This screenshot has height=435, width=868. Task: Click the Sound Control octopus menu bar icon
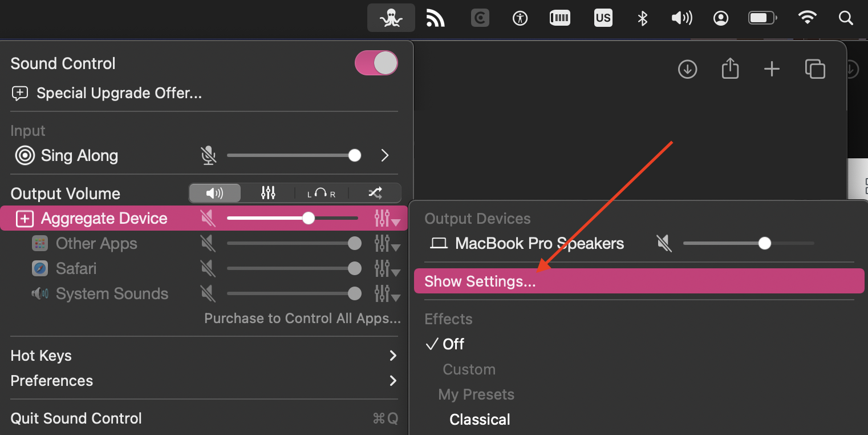coord(391,18)
